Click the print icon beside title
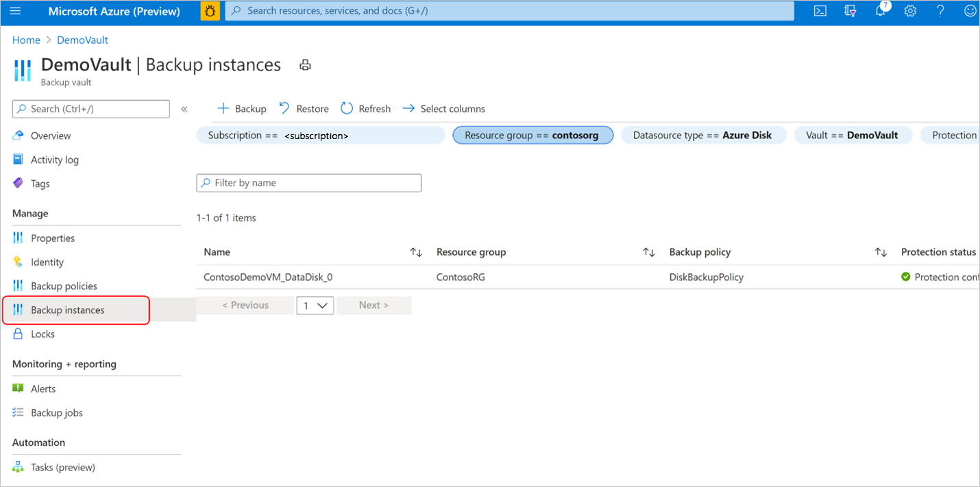 pos(306,65)
